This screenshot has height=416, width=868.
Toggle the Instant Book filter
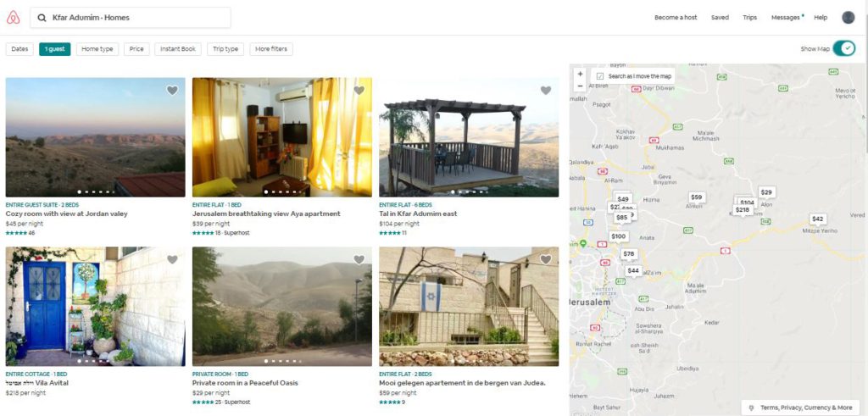coord(178,49)
